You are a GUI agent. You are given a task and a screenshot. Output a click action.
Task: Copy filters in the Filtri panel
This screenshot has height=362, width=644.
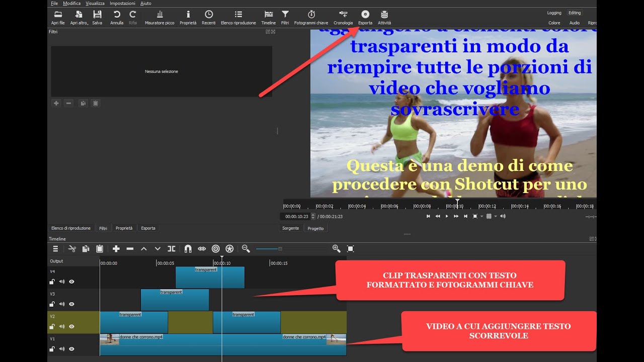(83, 103)
